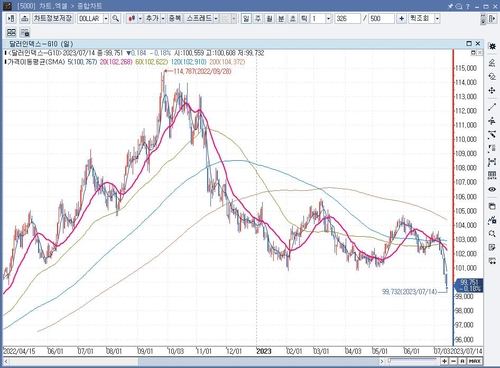
Task: Click the scrollbar right arrow at bottom
Action: coord(382,361)
